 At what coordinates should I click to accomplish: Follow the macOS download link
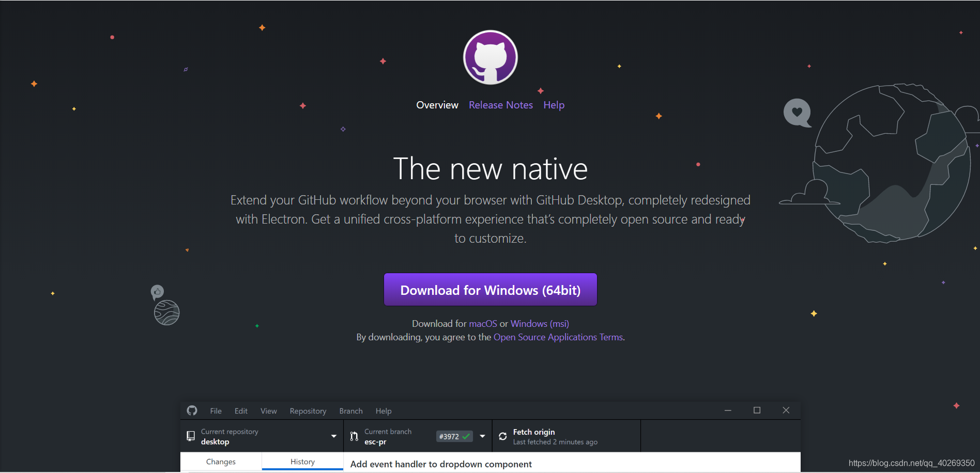point(483,324)
